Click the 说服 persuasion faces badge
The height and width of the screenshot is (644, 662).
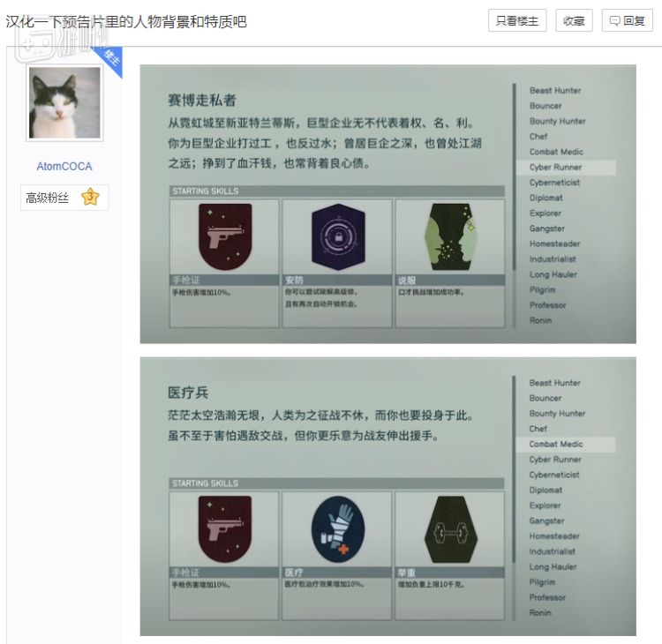pos(450,236)
